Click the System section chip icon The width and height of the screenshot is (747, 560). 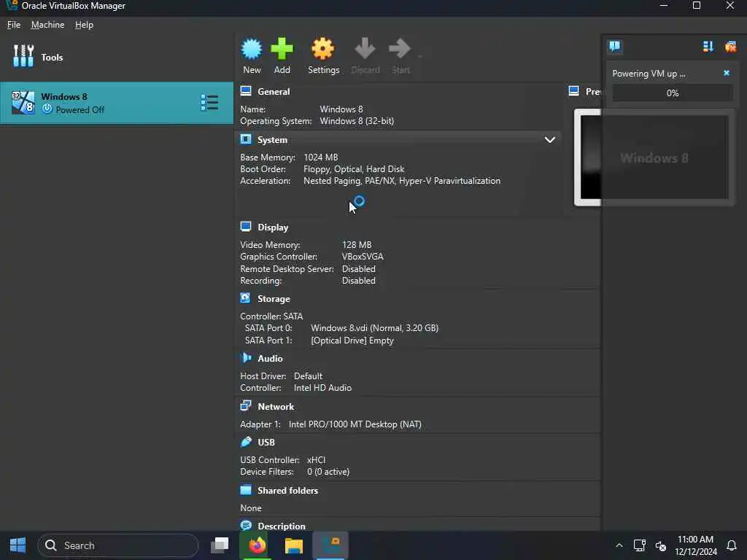pos(246,139)
